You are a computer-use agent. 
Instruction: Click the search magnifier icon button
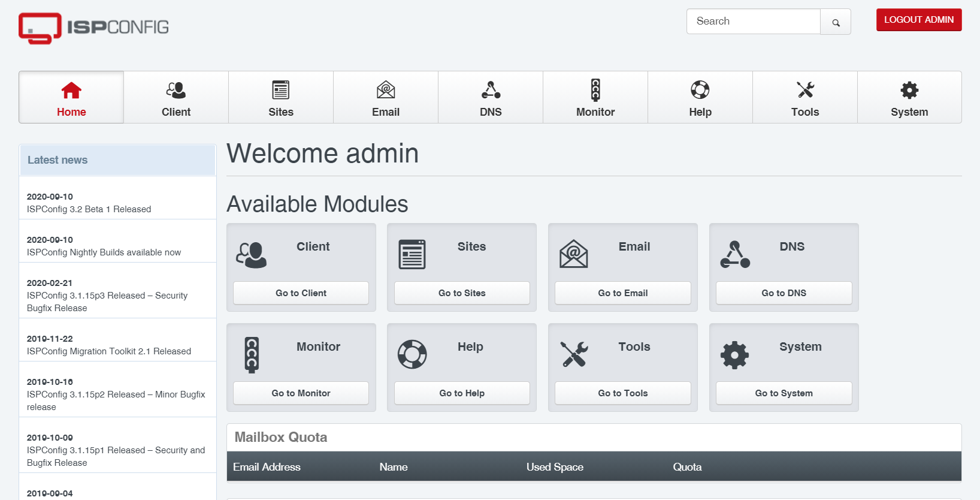[836, 22]
